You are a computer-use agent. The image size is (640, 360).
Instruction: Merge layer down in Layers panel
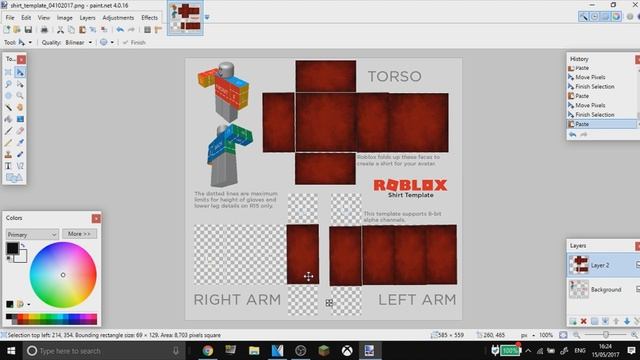tap(605, 322)
